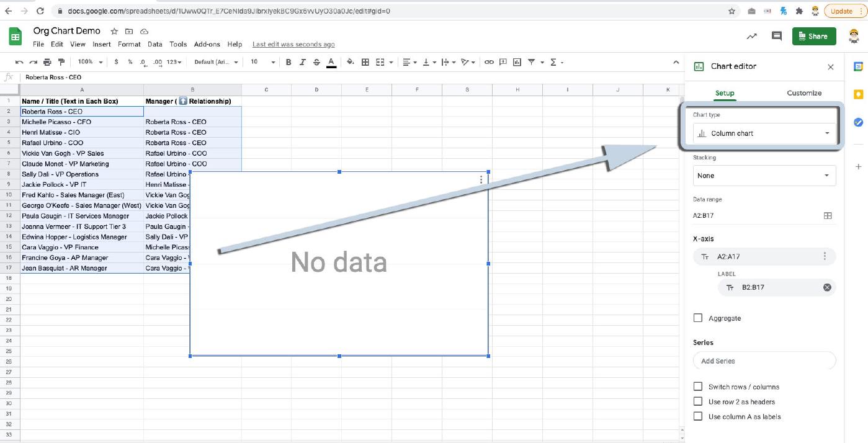Toggle Use column A as labels
Image resolution: width=868 pixels, height=443 pixels.
tap(698, 416)
